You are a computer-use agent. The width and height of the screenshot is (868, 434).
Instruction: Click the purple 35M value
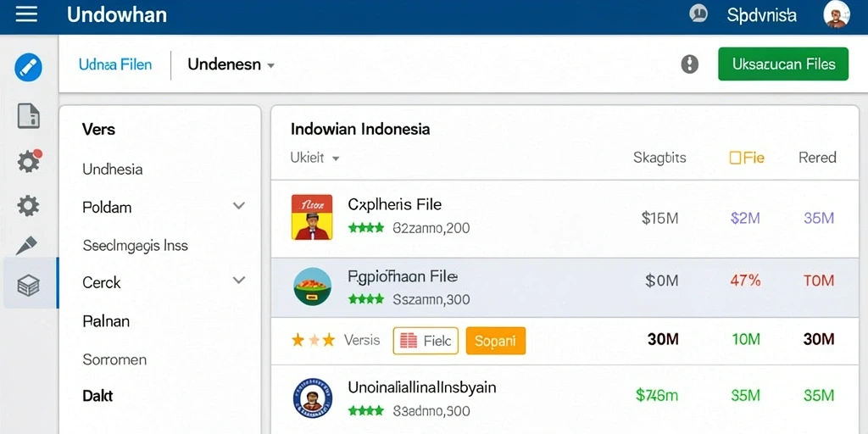[x=818, y=218]
